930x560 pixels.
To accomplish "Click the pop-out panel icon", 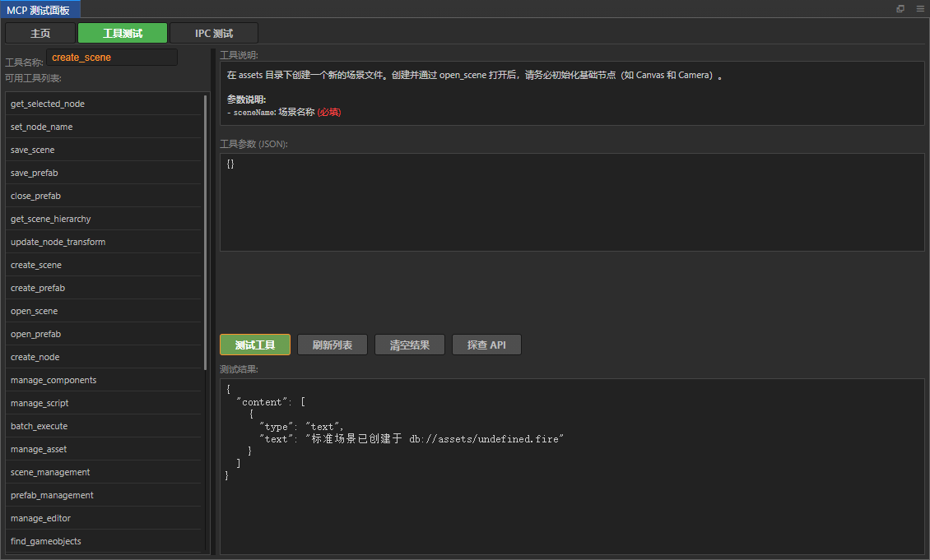I will point(900,8).
